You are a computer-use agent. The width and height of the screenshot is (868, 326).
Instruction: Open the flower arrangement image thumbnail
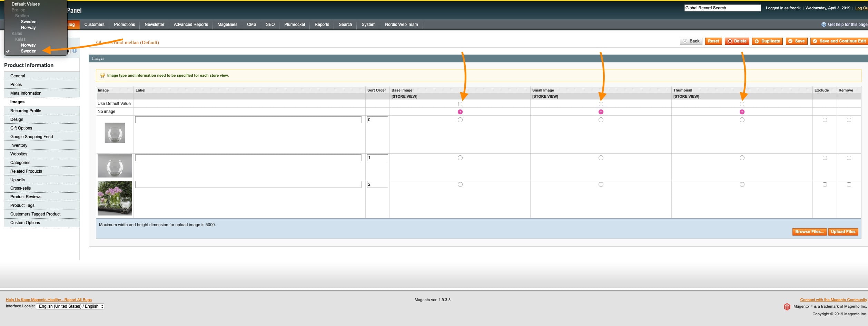(115, 198)
